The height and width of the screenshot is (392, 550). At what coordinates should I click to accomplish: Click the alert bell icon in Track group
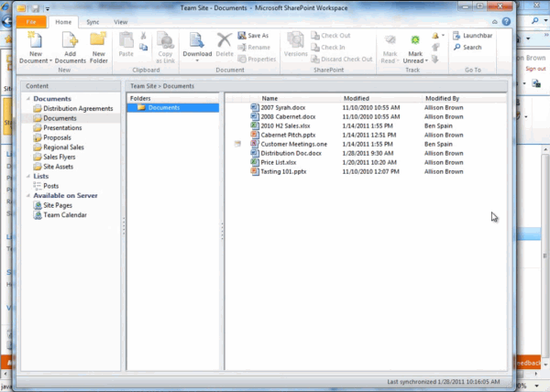(435, 36)
